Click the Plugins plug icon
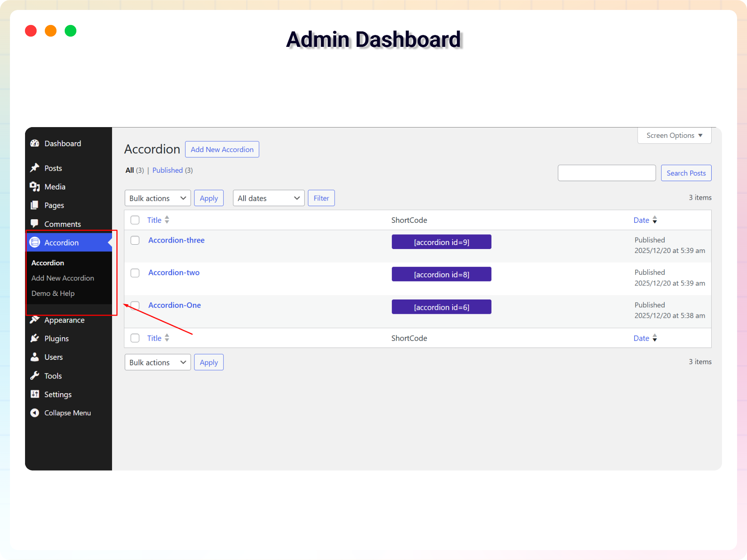Viewport: 747px width, 560px height. (35, 338)
